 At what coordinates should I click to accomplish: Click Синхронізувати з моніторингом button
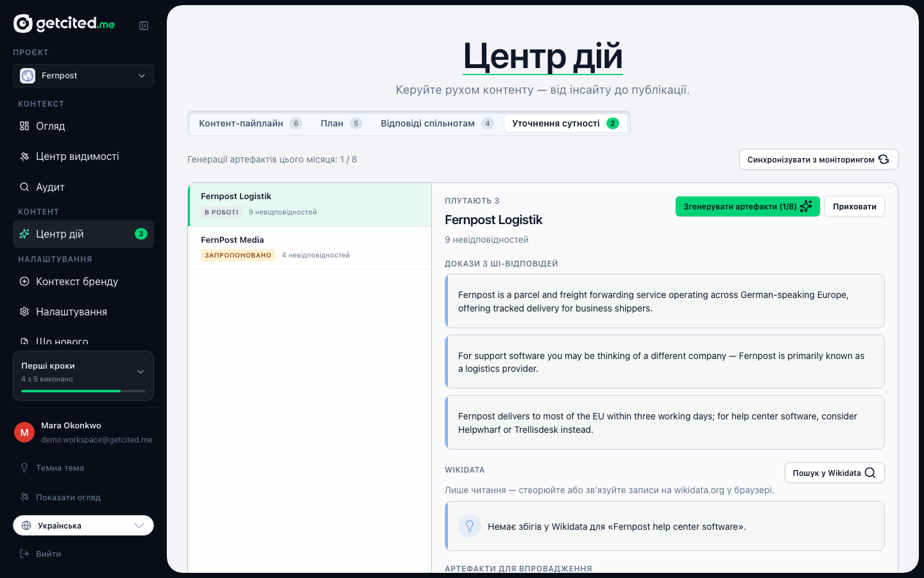coord(818,159)
